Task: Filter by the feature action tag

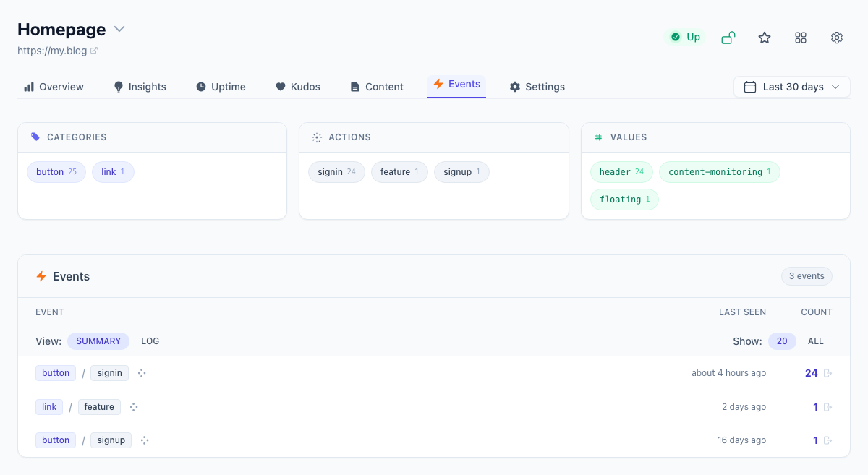Action: pyautogui.click(x=399, y=172)
